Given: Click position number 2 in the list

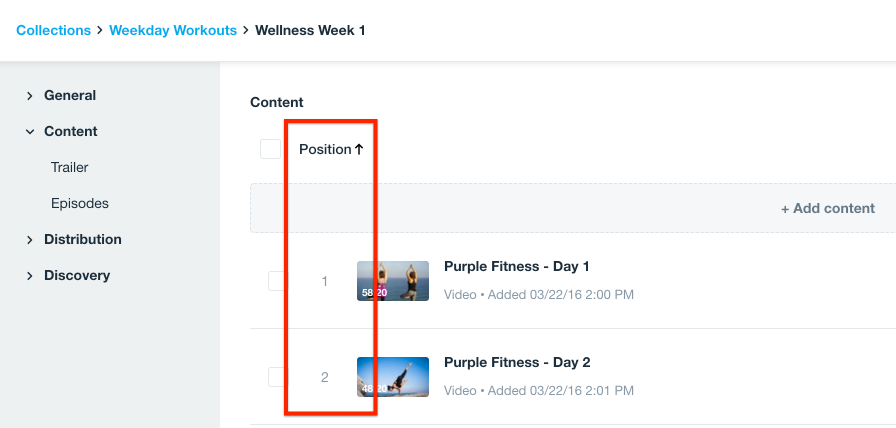Looking at the screenshot, I should tap(324, 377).
